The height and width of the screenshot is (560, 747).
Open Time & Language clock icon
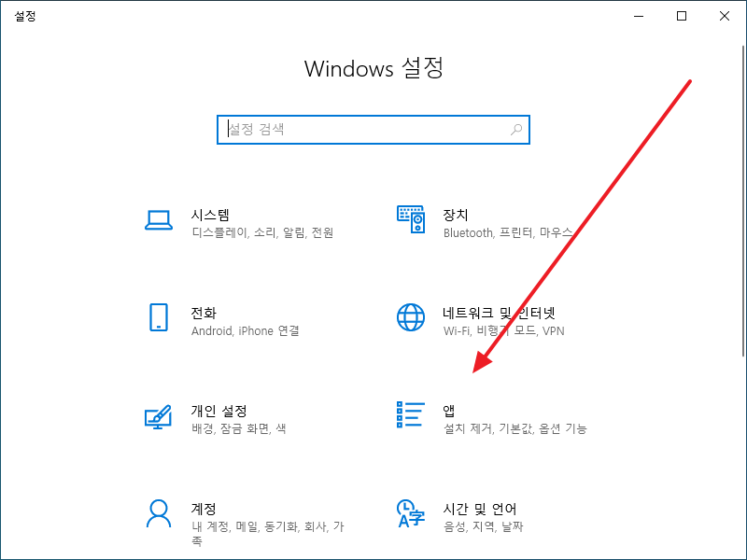[411, 513]
